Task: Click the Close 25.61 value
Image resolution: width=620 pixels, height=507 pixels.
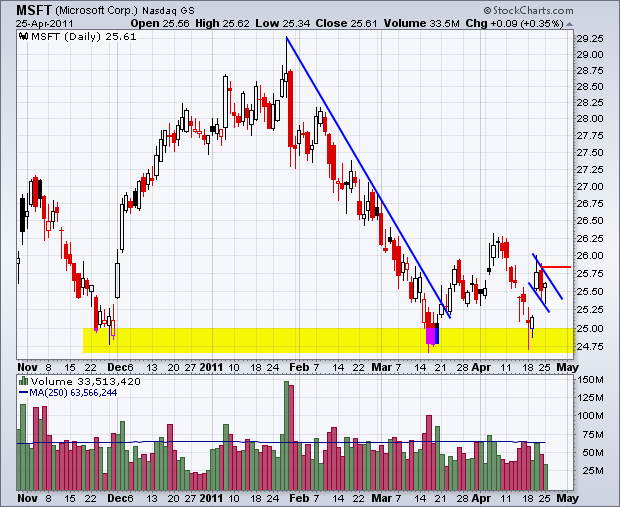Action: [346, 24]
